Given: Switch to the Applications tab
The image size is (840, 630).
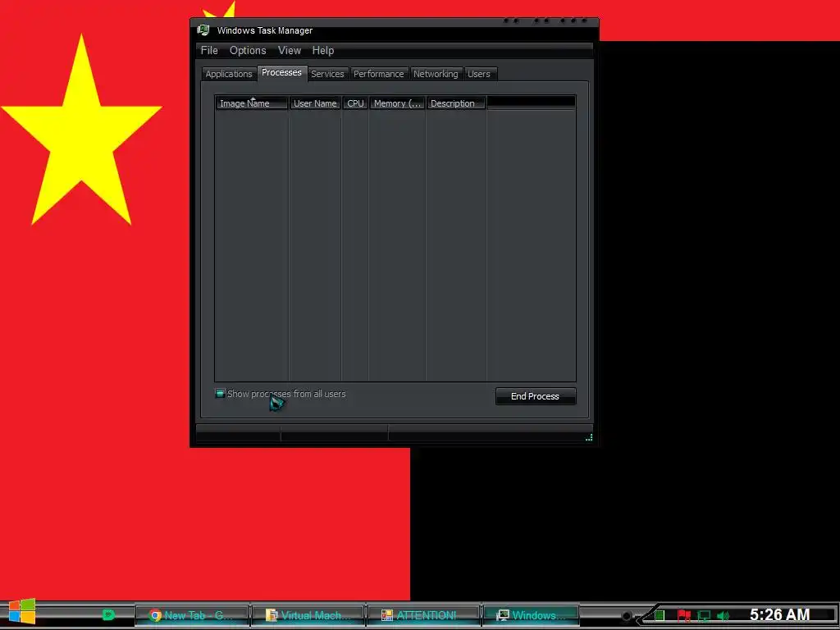Looking at the screenshot, I should (229, 74).
